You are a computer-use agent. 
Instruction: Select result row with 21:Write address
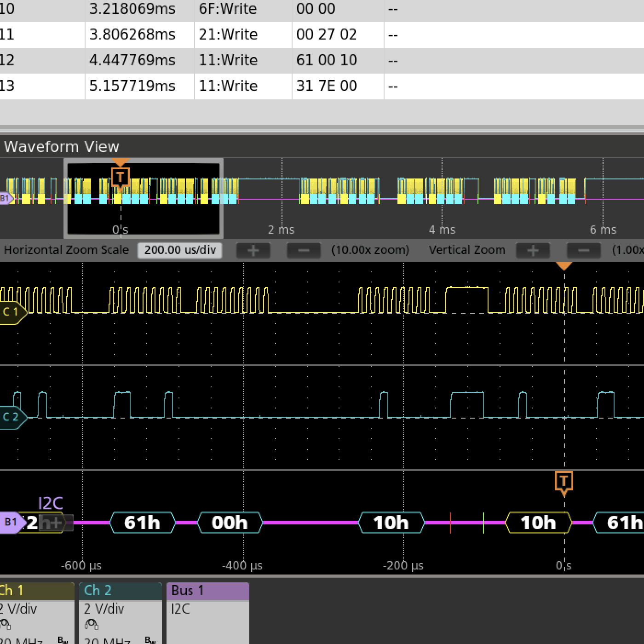tap(228, 35)
